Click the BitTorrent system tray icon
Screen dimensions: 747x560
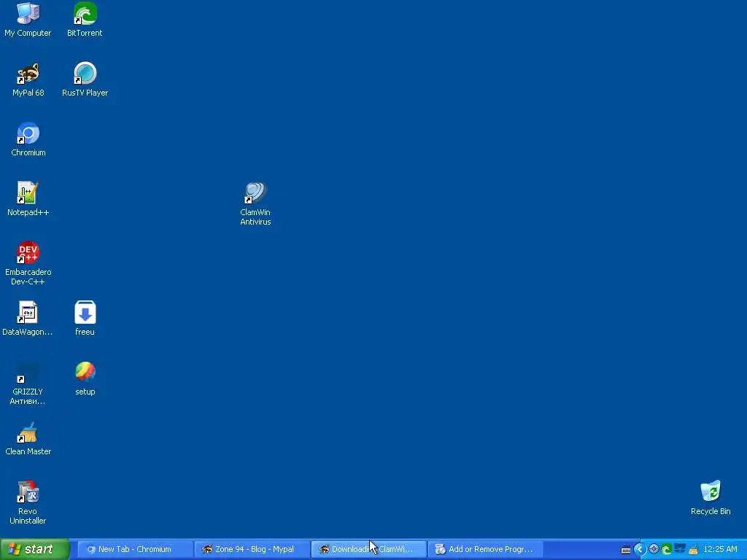[x=667, y=550]
